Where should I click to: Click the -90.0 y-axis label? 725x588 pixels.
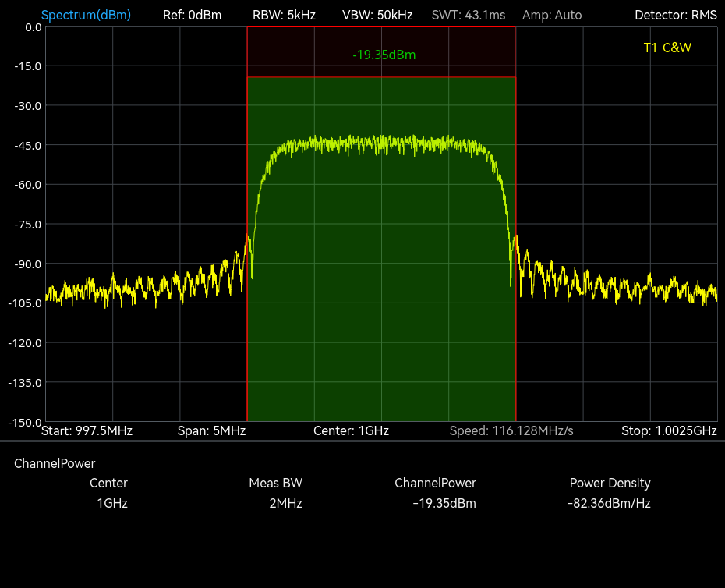[x=28, y=264]
